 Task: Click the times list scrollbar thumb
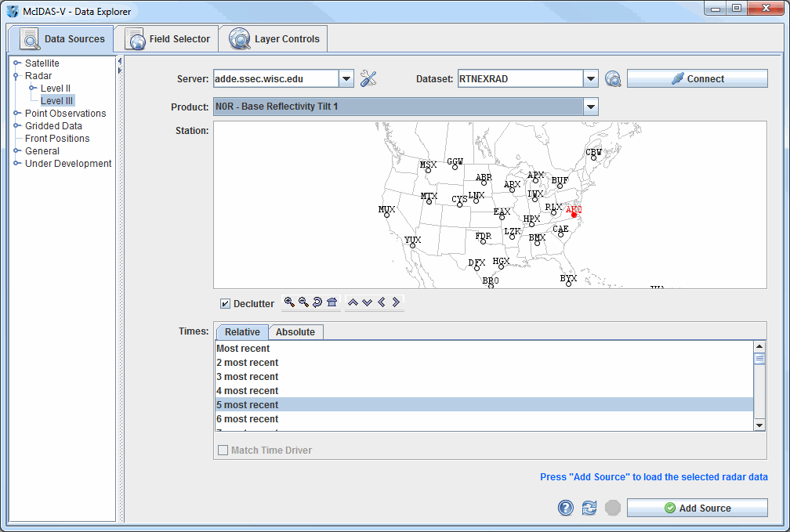pos(759,359)
